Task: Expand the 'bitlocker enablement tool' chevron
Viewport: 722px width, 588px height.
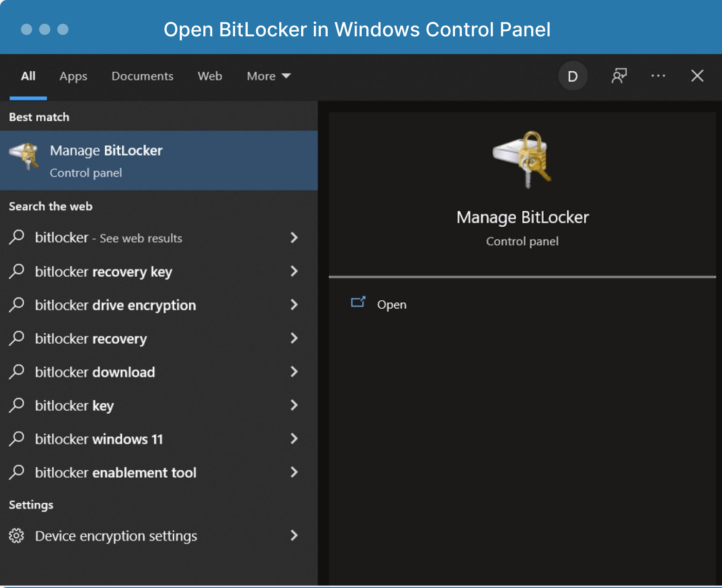Action: (x=294, y=472)
